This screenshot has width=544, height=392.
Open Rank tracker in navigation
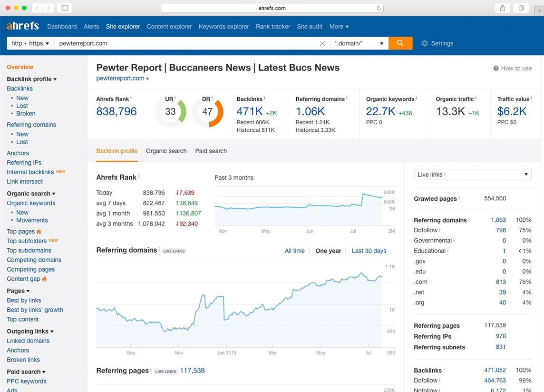click(272, 26)
